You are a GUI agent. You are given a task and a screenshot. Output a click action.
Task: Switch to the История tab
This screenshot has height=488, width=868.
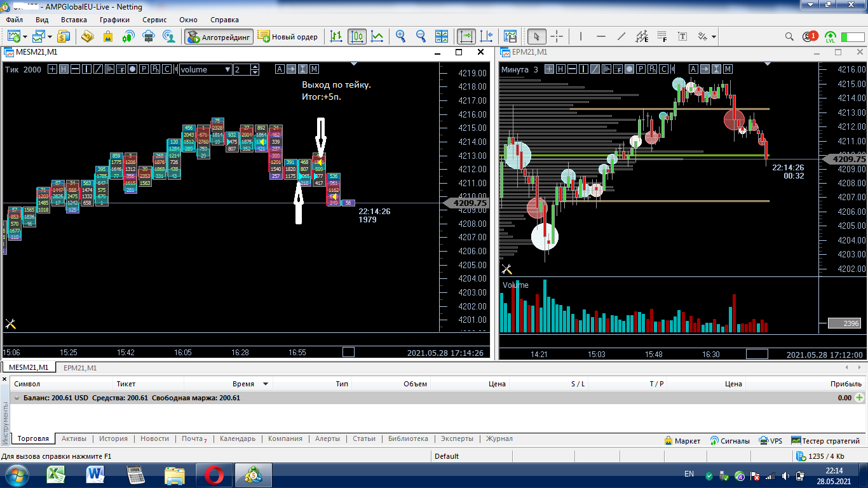(113, 438)
